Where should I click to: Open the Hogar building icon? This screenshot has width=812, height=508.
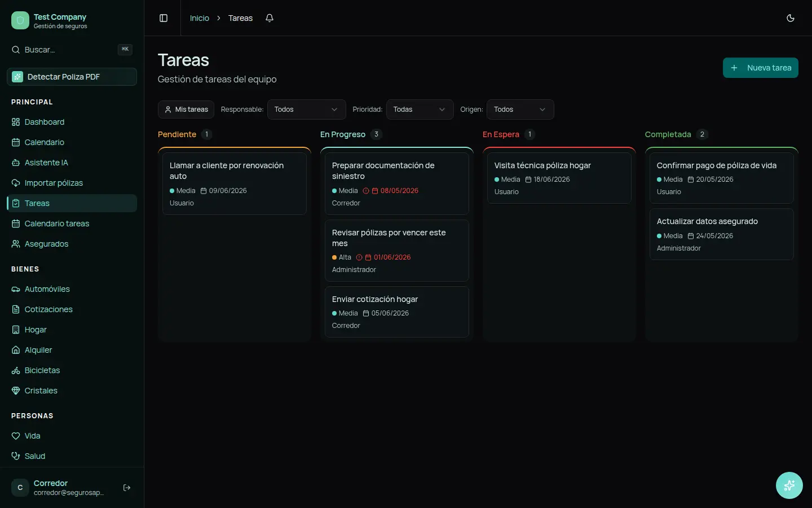pyautogui.click(x=16, y=330)
